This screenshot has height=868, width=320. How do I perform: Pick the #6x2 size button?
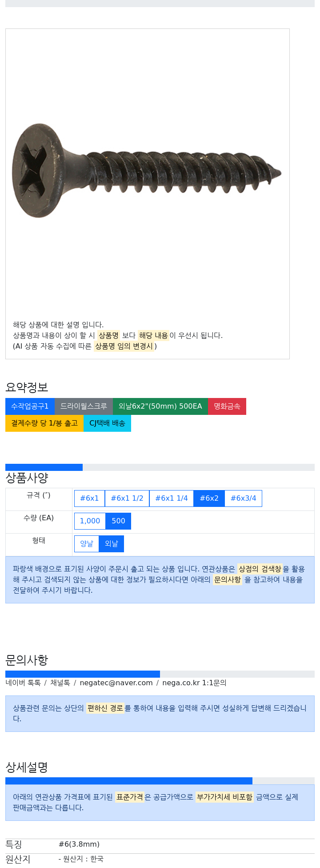coord(209,498)
